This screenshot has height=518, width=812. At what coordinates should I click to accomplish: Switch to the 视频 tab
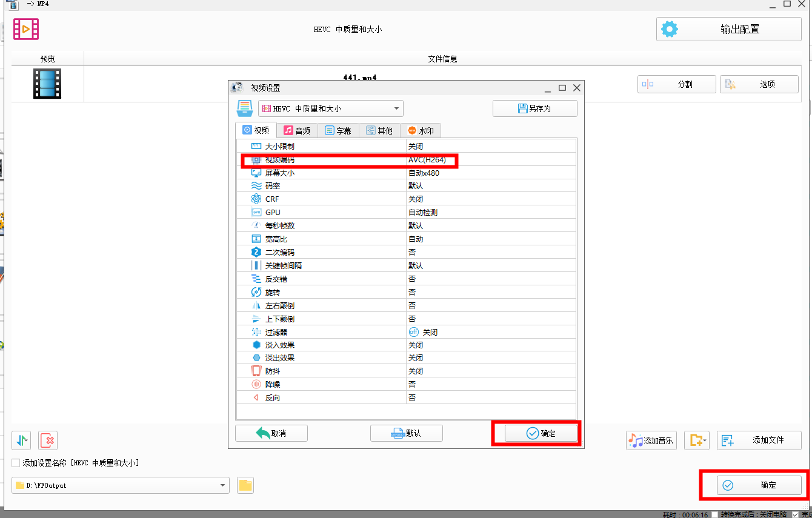pyautogui.click(x=256, y=130)
